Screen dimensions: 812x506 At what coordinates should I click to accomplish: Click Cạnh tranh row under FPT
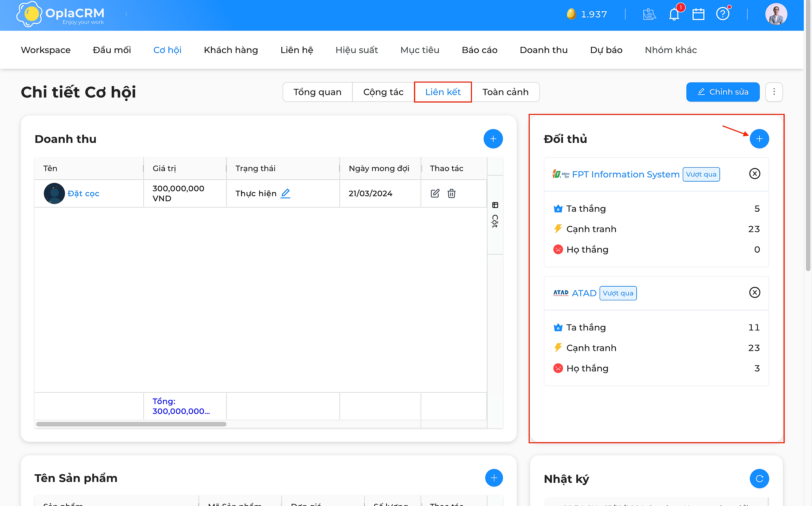pyautogui.click(x=656, y=229)
